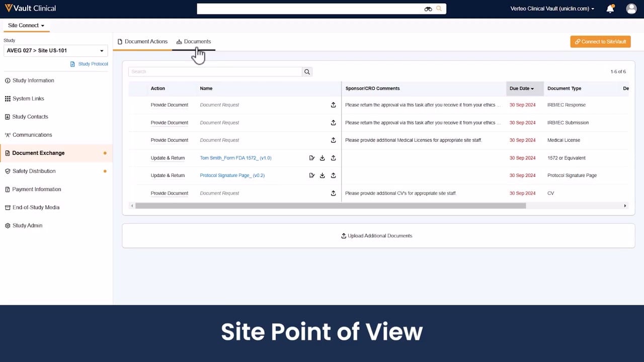Click the binoculars advanced search icon
The height and width of the screenshot is (362, 644).
(428, 9)
